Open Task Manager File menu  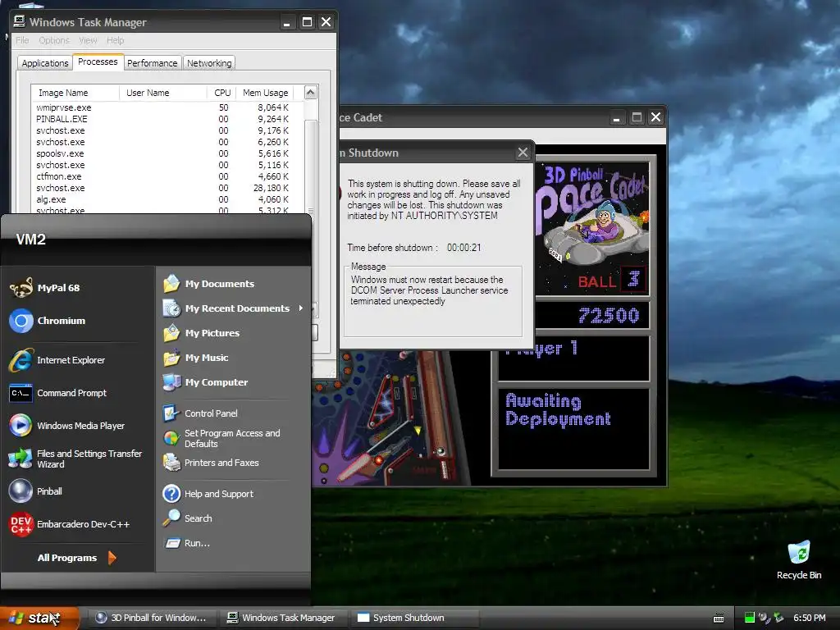pyautogui.click(x=22, y=40)
